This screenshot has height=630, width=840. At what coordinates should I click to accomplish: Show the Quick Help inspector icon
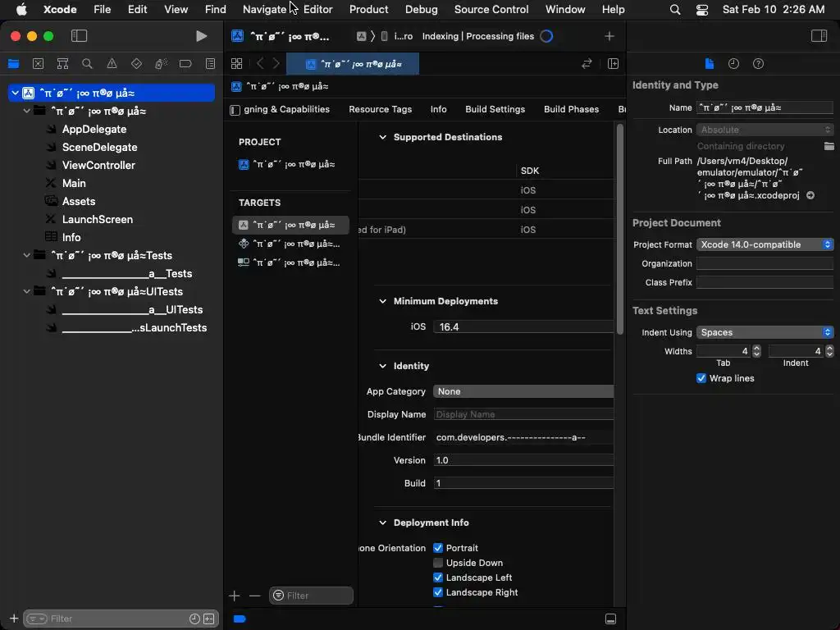tap(759, 64)
